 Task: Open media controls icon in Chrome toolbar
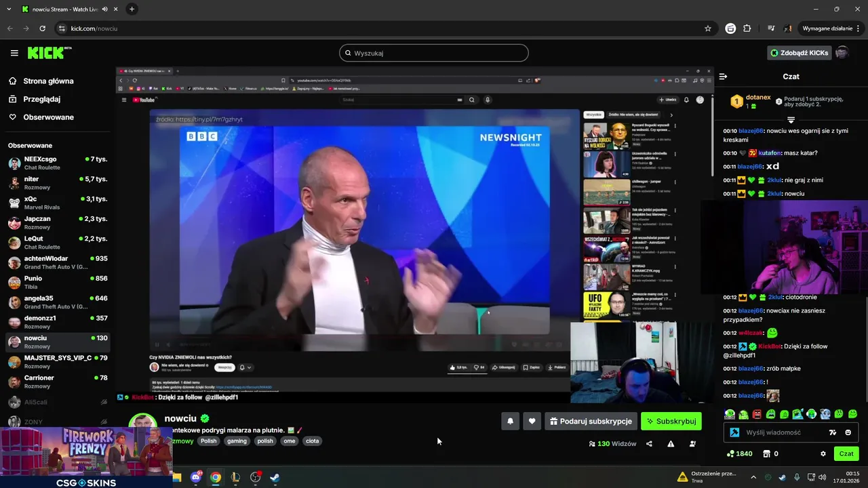(771, 28)
